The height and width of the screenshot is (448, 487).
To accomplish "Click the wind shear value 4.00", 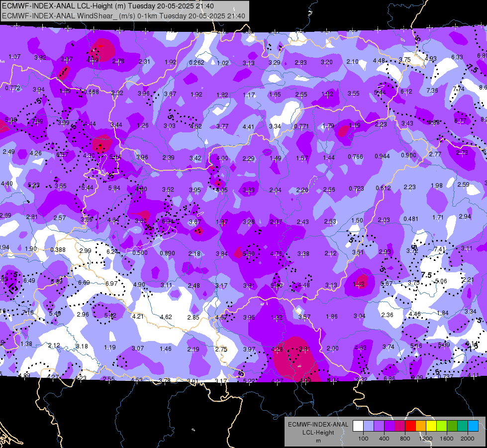I will point(222,158).
